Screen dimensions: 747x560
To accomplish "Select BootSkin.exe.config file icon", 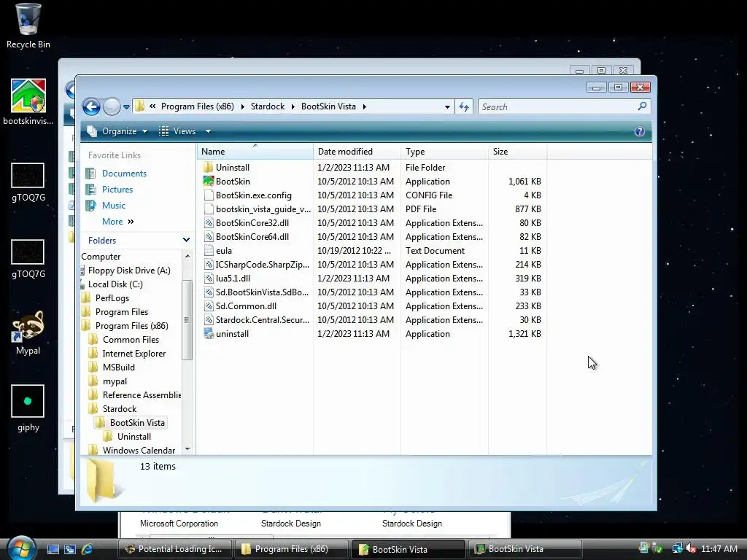I will 208,195.
